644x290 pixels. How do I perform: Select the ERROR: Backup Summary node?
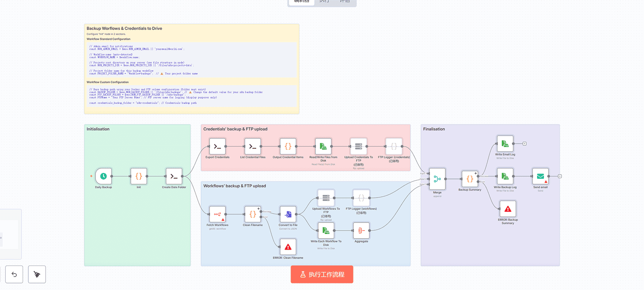[508, 209]
